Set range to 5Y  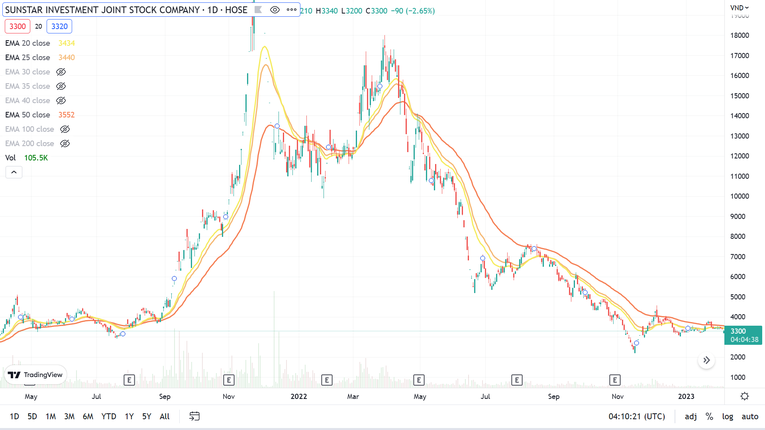click(x=146, y=416)
